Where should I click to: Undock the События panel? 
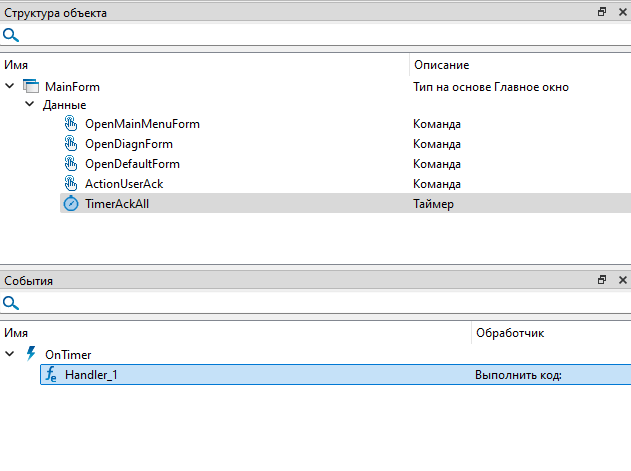click(602, 281)
